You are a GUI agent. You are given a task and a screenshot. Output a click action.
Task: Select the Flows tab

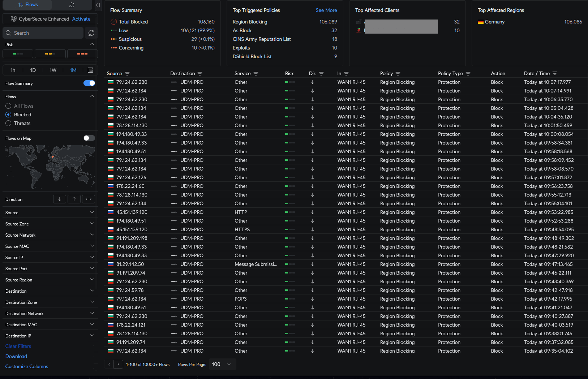(x=28, y=5)
